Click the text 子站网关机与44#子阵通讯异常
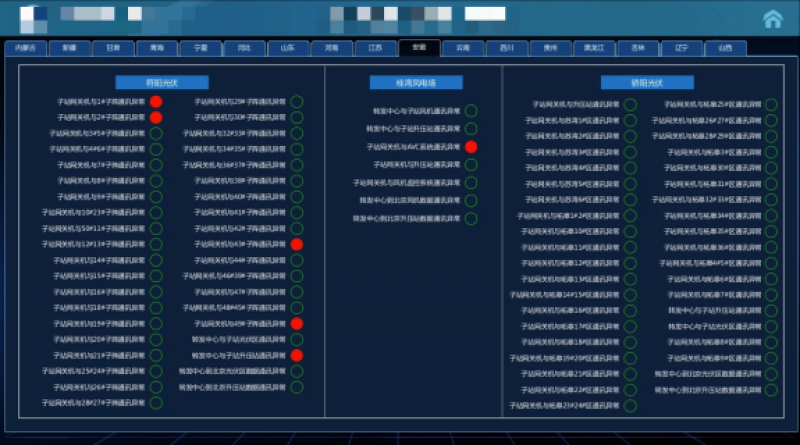Viewport: 800px width, 445px height. 240,260
